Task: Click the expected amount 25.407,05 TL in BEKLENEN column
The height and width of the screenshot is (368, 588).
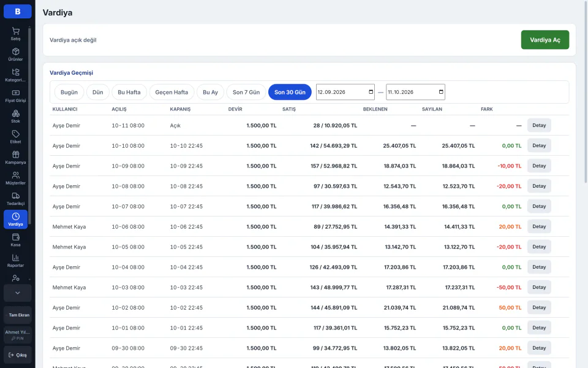Action: click(399, 146)
